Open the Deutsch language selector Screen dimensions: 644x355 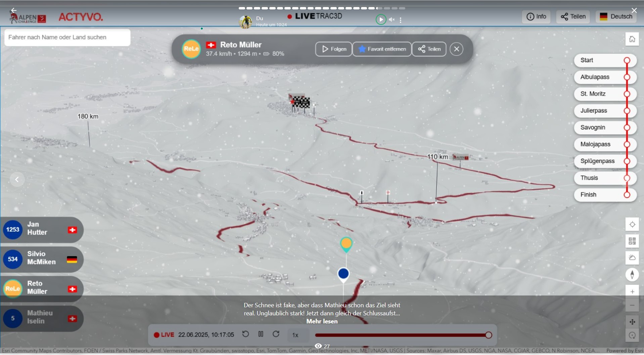(x=616, y=16)
